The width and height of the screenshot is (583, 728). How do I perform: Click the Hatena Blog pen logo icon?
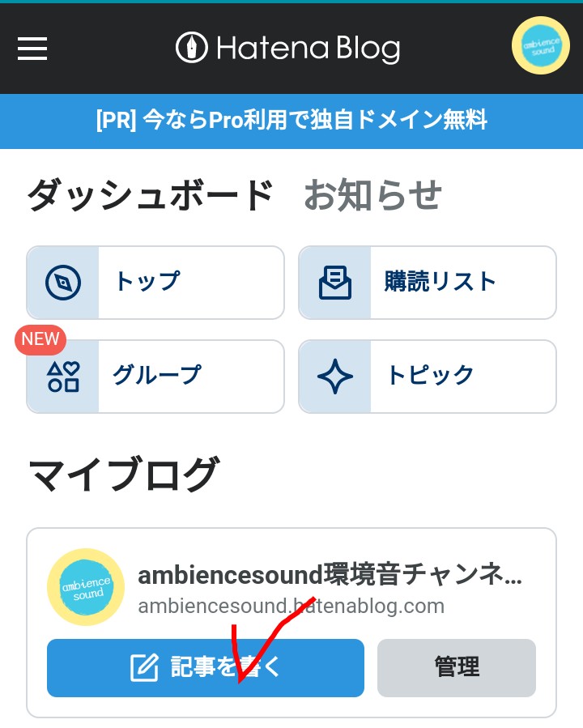pos(192,47)
